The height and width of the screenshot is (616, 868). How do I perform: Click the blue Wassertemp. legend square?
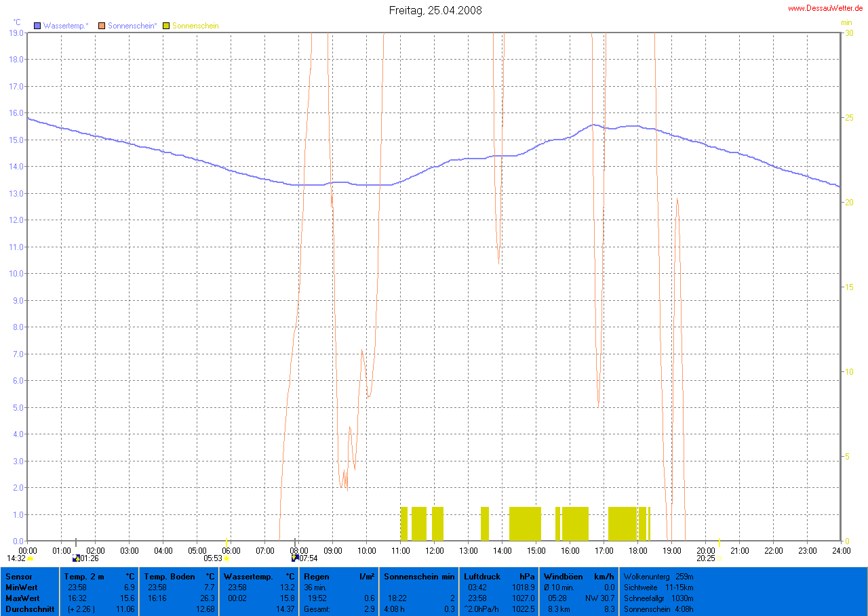[x=38, y=26]
